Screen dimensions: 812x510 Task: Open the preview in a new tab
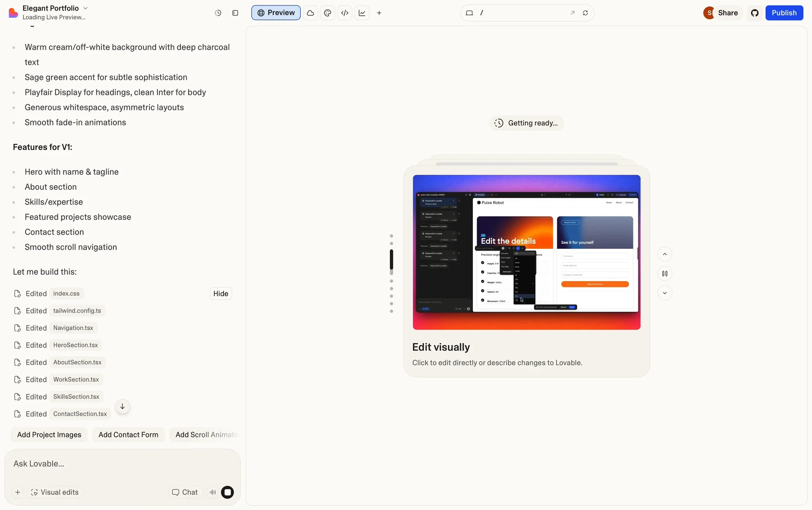pyautogui.click(x=572, y=13)
